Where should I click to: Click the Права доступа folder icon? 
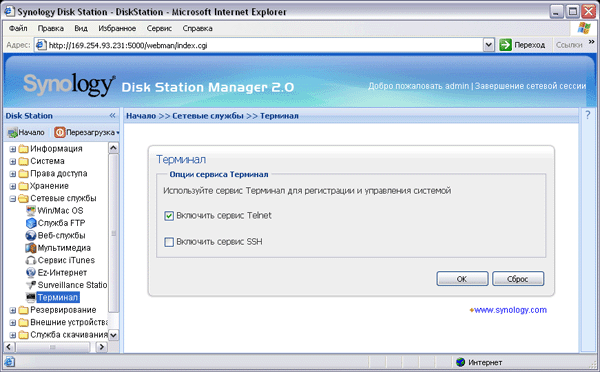24,173
